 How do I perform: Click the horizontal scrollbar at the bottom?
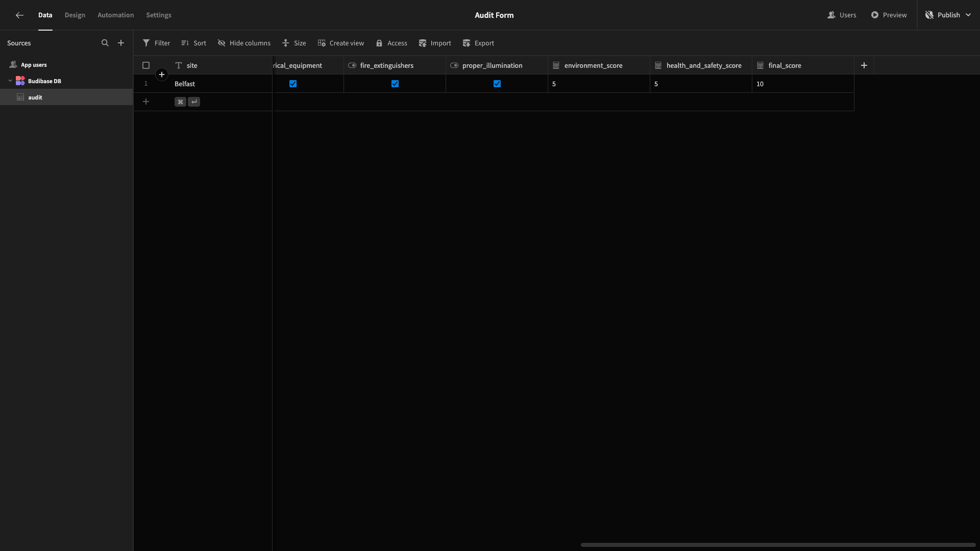click(x=778, y=545)
